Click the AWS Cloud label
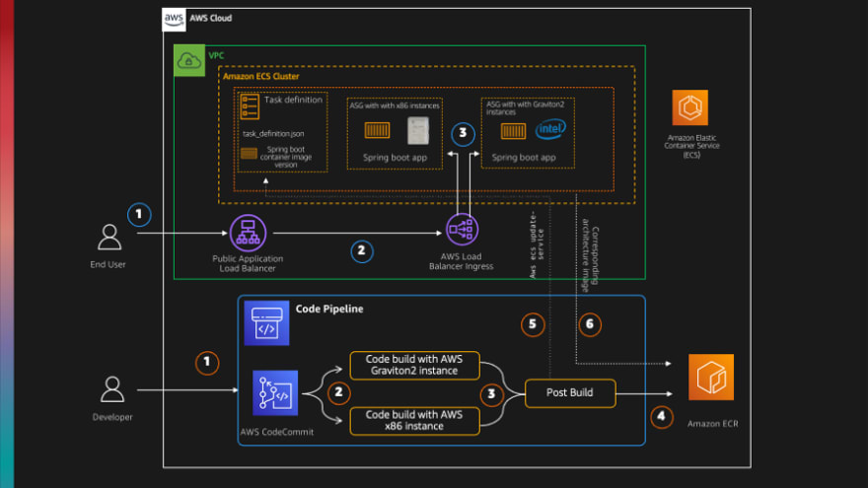This screenshot has width=868, height=488. click(x=211, y=19)
